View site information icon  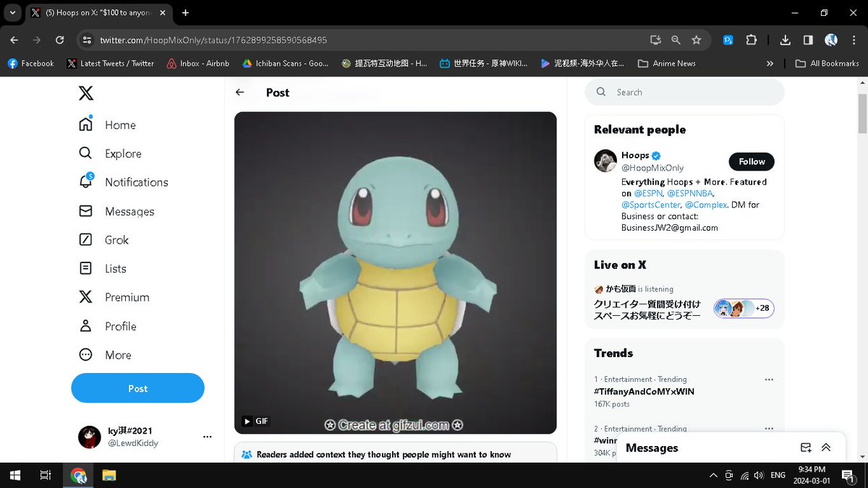coord(87,40)
